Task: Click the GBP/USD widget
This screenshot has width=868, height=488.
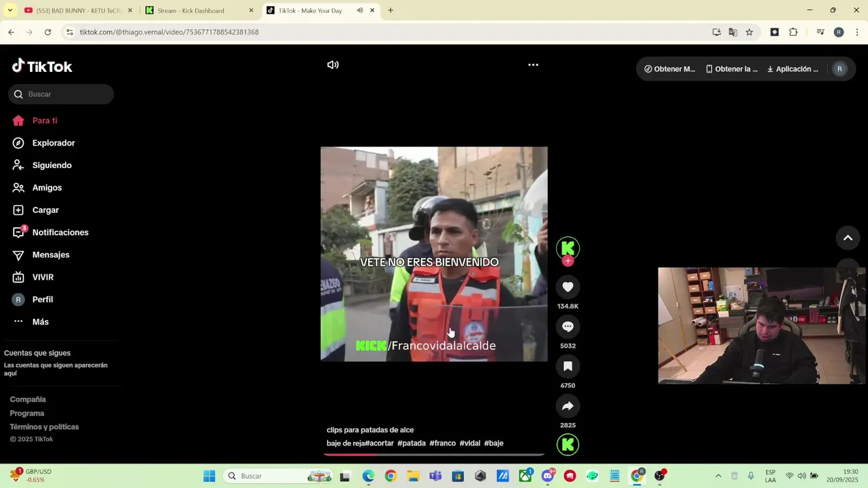Action: [x=31, y=476]
